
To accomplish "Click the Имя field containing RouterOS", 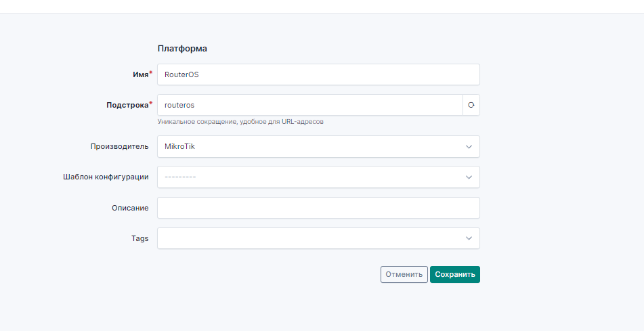I will click(318, 74).
